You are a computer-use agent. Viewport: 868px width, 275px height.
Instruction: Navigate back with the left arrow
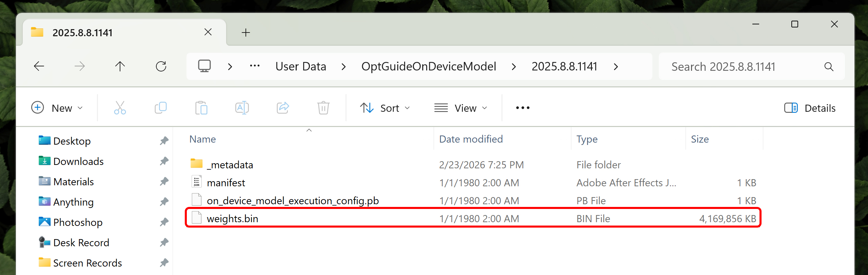coord(39,66)
